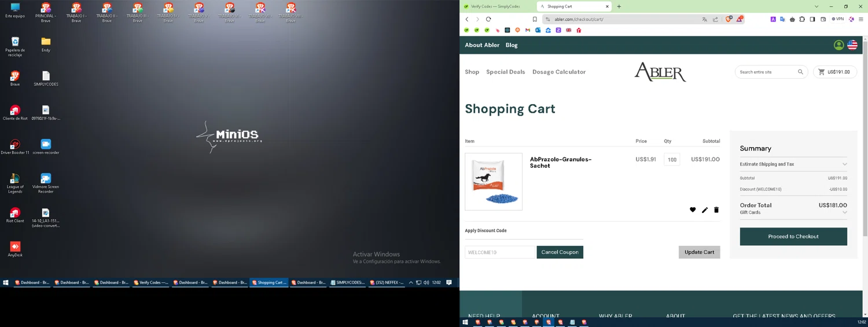Open Cliente de Riot desktop shortcut
This screenshot has width=868, height=327.
point(15,112)
